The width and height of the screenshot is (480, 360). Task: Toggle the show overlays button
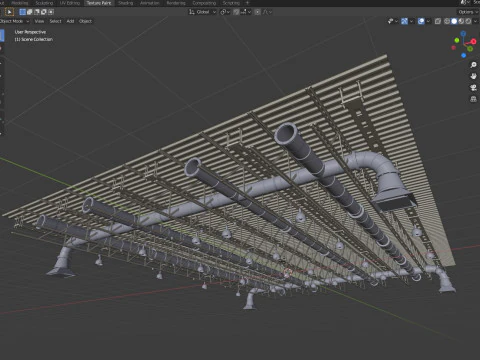pos(421,21)
